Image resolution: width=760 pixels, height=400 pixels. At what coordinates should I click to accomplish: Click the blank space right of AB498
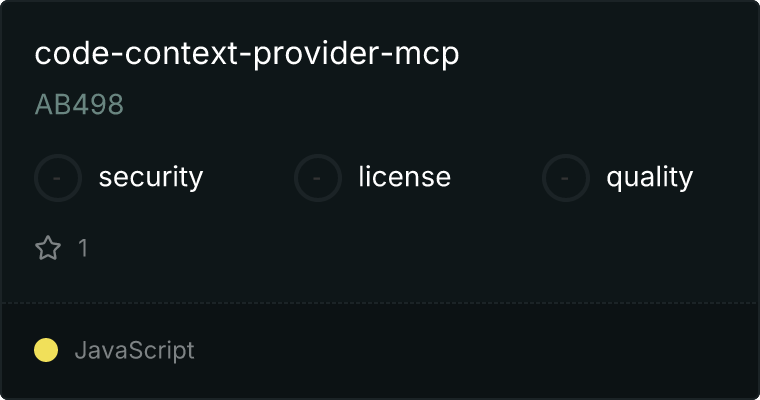coord(436,104)
